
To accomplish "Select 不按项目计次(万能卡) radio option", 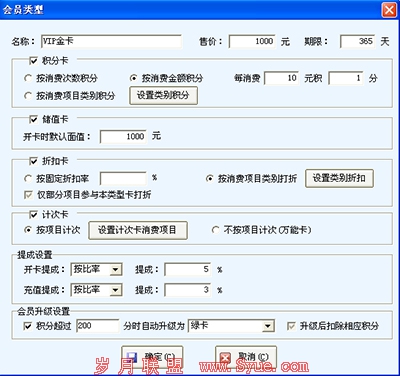I will (x=216, y=230).
